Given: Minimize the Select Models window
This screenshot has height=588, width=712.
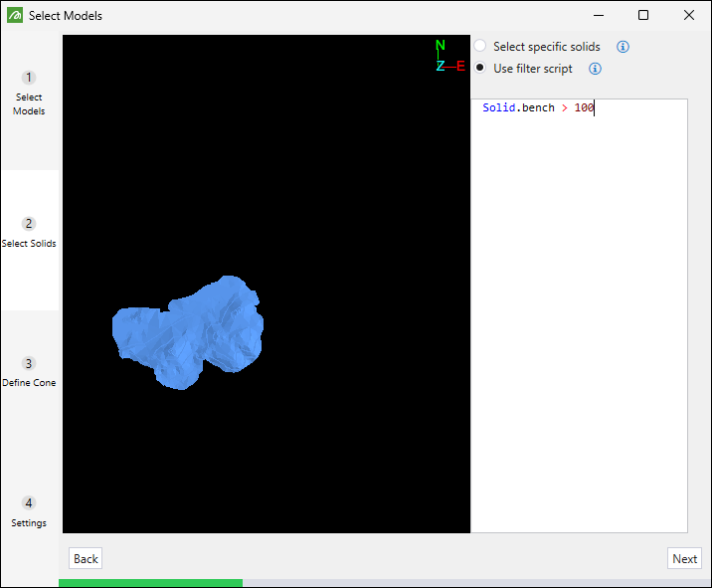Looking at the screenshot, I should (599, 16).
